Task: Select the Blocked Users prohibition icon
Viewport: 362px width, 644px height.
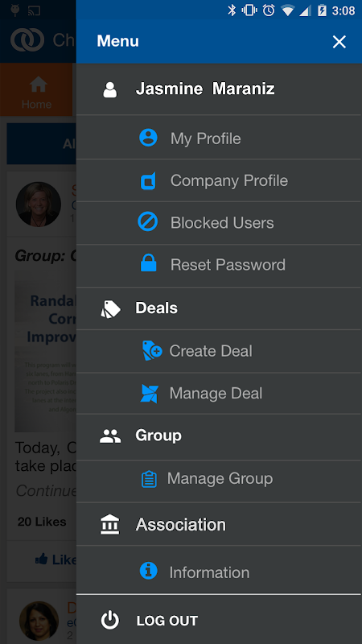Action: tap(148, 222)
